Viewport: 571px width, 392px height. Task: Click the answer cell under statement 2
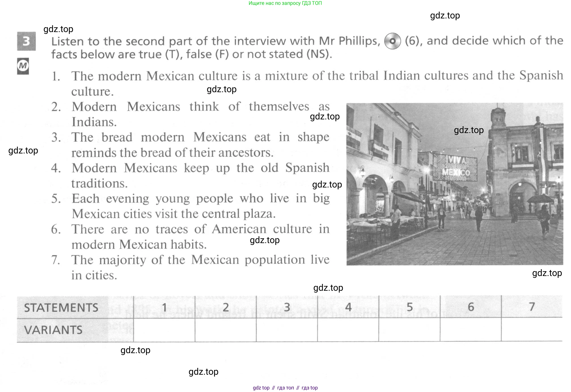point(225,330)
